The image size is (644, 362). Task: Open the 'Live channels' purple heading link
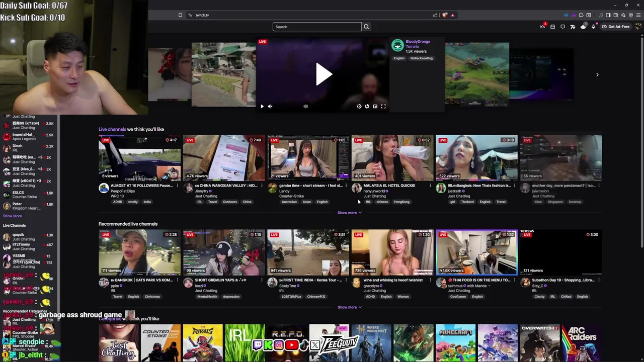pos(112,129)
